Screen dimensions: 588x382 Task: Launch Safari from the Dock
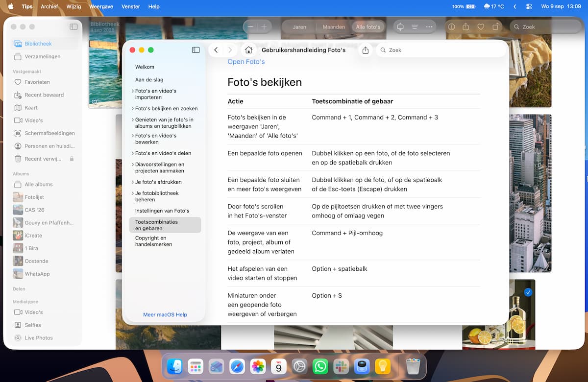[237, 366]
